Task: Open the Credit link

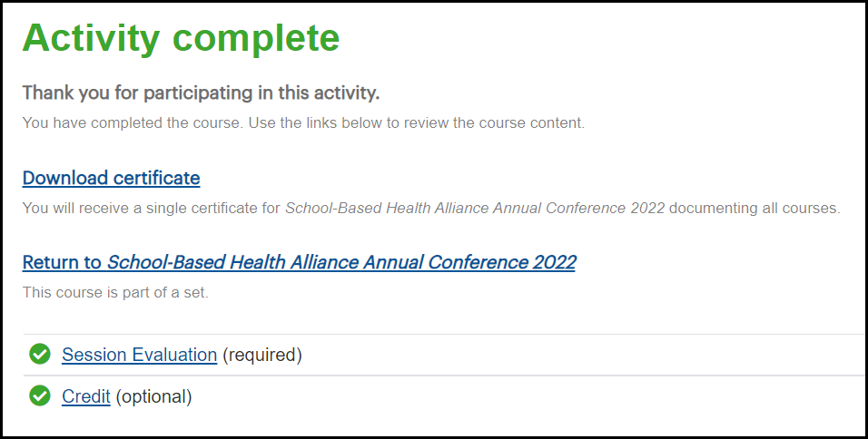Action: [85, 396]
